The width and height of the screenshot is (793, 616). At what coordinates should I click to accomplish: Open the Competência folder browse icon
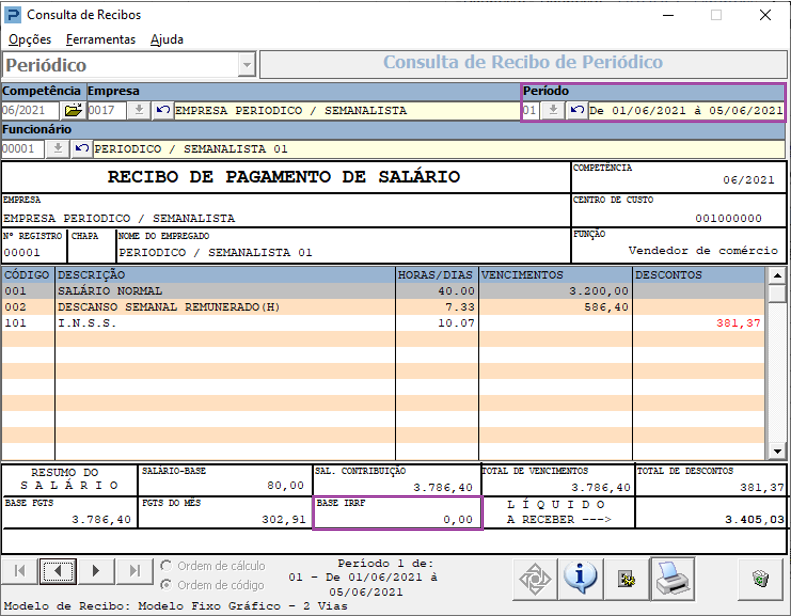point(73,110)
